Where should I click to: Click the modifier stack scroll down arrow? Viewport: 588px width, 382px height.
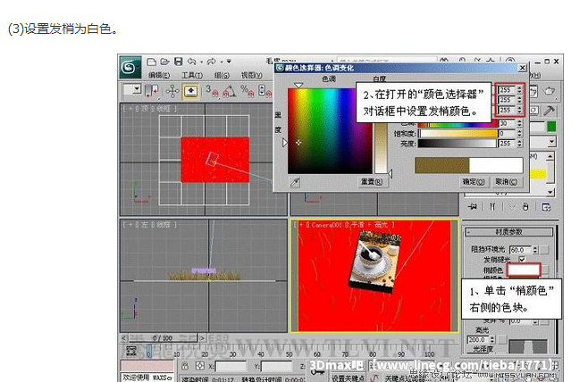(x=550, y=192)
